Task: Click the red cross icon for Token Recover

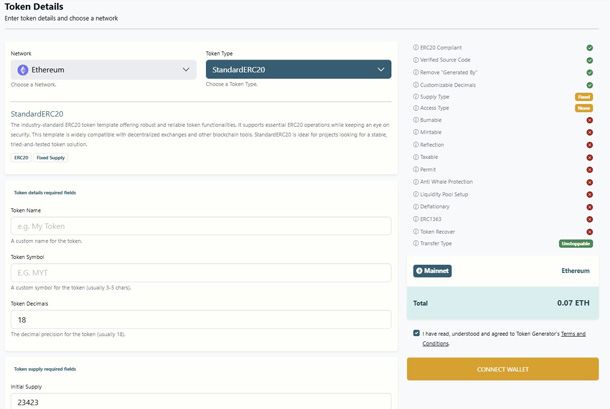Action: coord(590,232)
